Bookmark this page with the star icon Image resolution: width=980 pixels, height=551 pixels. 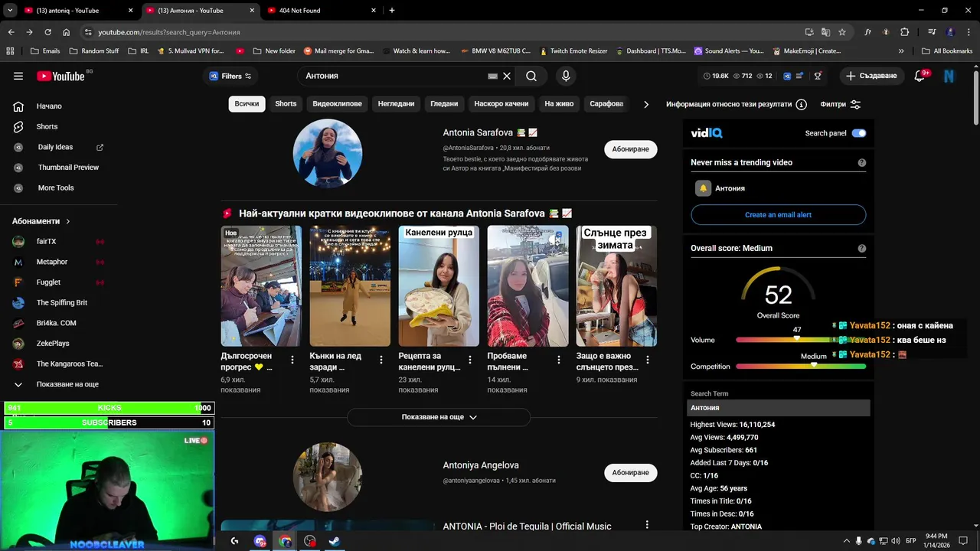(842, 32)
